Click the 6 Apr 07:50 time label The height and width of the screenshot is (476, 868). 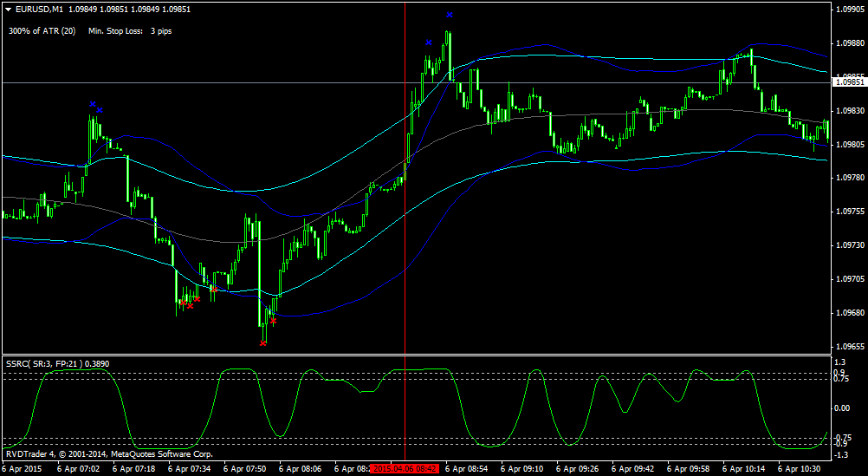pyautogui.click(x=244, y=469)
